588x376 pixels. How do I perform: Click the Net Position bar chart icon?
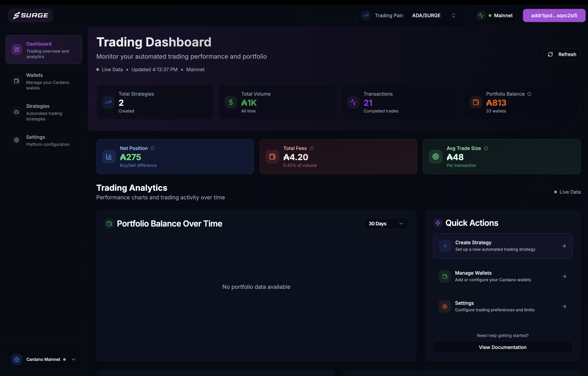(109, 157)
